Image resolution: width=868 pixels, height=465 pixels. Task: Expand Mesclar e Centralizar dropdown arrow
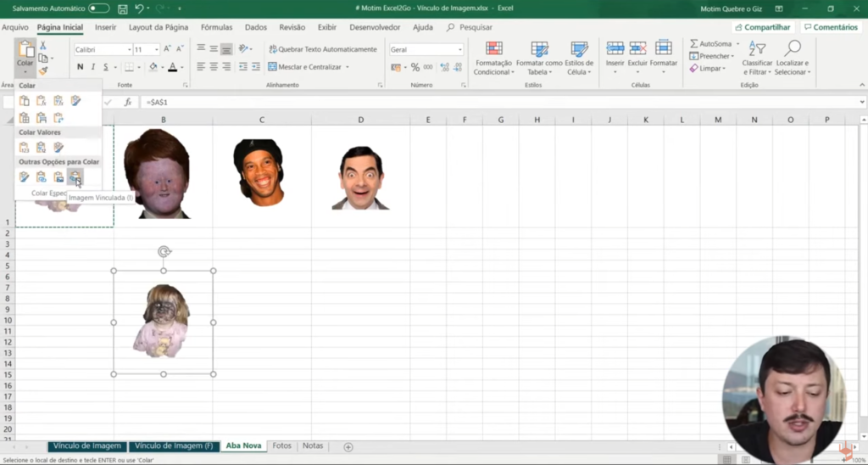tap(348, 67)
